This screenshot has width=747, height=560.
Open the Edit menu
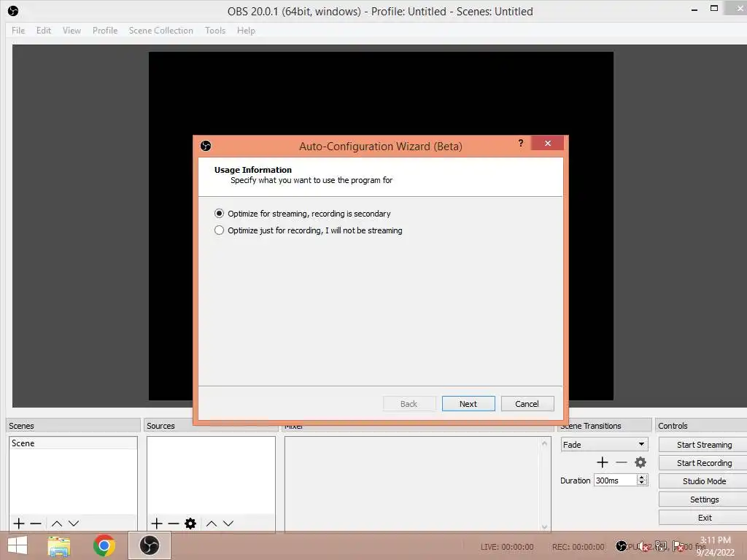click(x=43, y=31)
